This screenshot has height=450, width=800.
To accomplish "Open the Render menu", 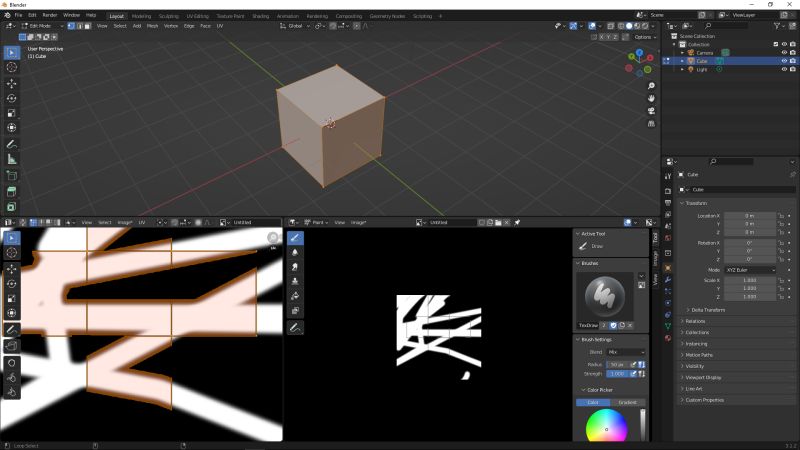I will coord(49,15).
